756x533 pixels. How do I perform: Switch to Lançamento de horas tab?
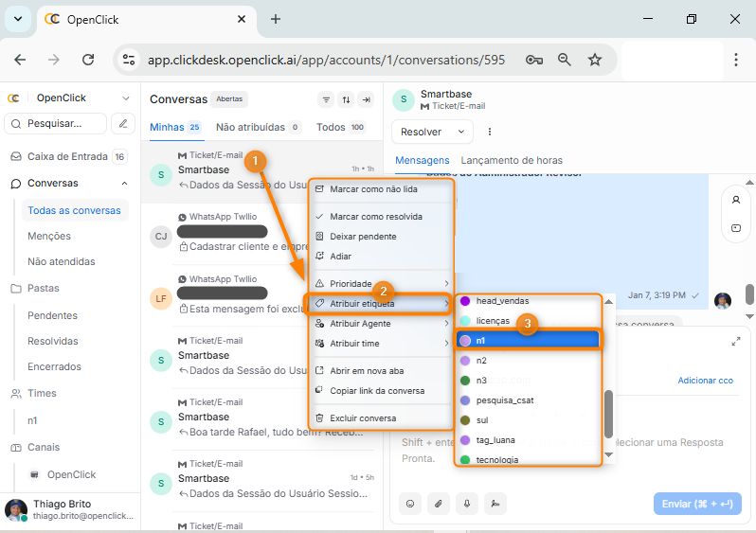pyautogui.click(x=511, y=160)
